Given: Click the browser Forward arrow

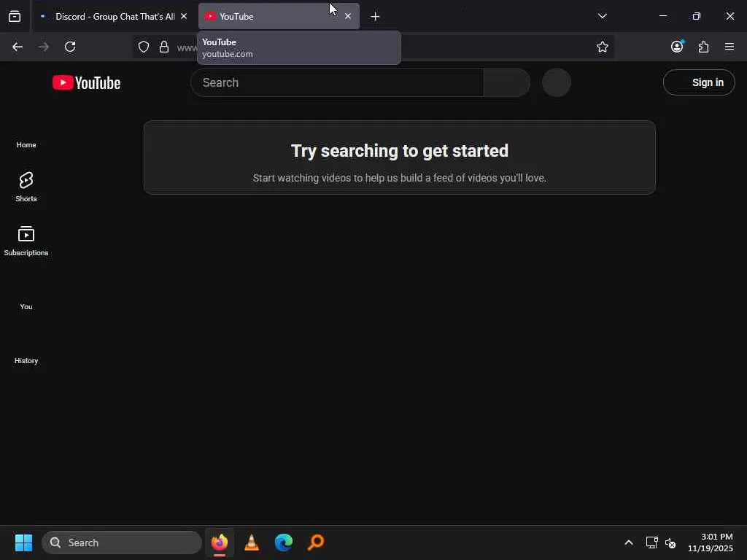Looking at the screenshot, I should pyautogui.click(x=43, y=47).
